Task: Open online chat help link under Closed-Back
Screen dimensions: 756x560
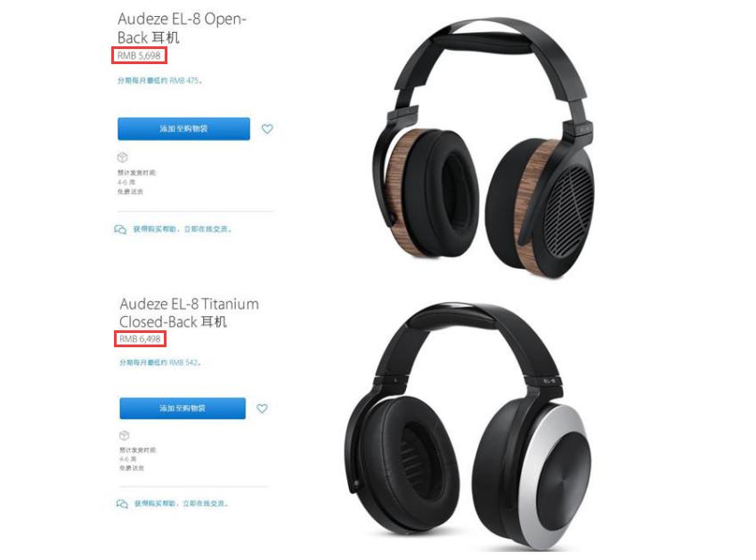Action: pos(182,504)
